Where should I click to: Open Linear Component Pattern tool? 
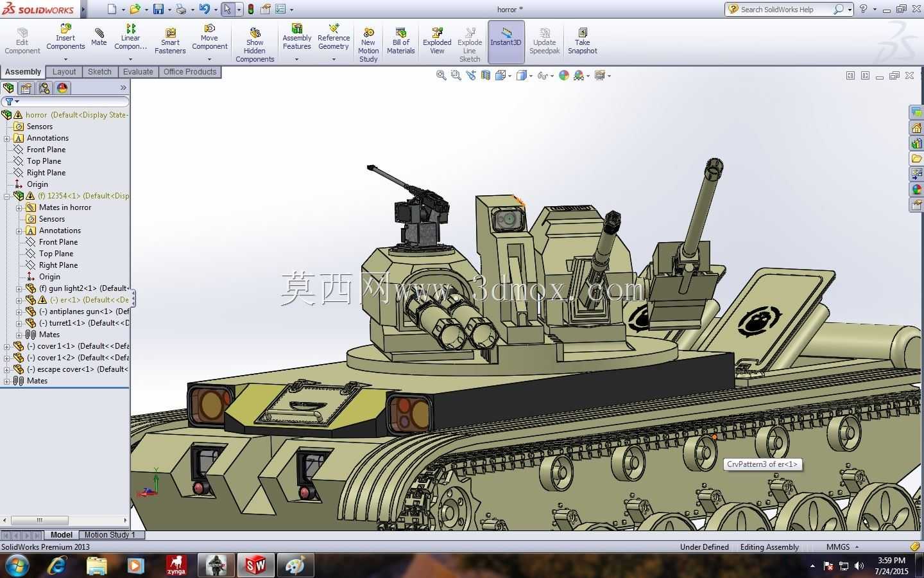tap(130, 37)
